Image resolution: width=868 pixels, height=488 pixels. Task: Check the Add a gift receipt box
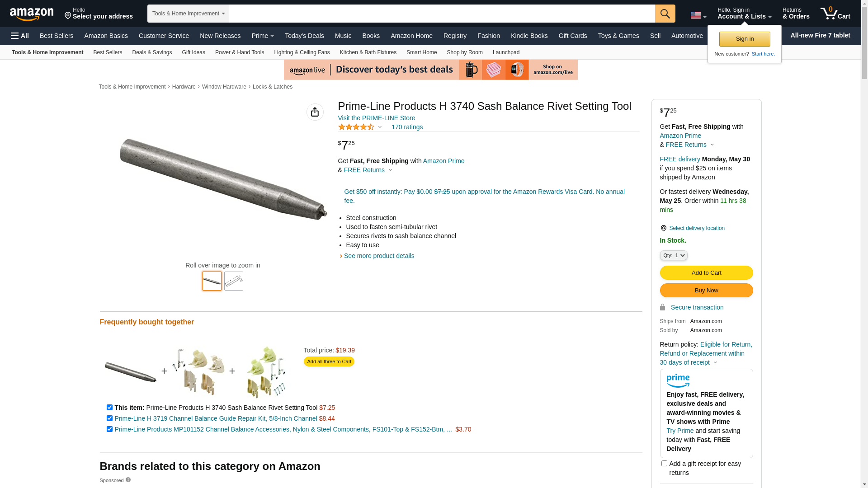(664, 464)
